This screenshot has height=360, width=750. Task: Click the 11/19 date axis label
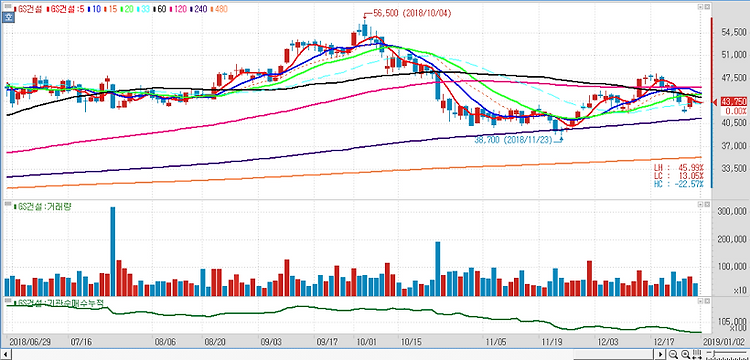pyautogui.click(x=551, y=342)
